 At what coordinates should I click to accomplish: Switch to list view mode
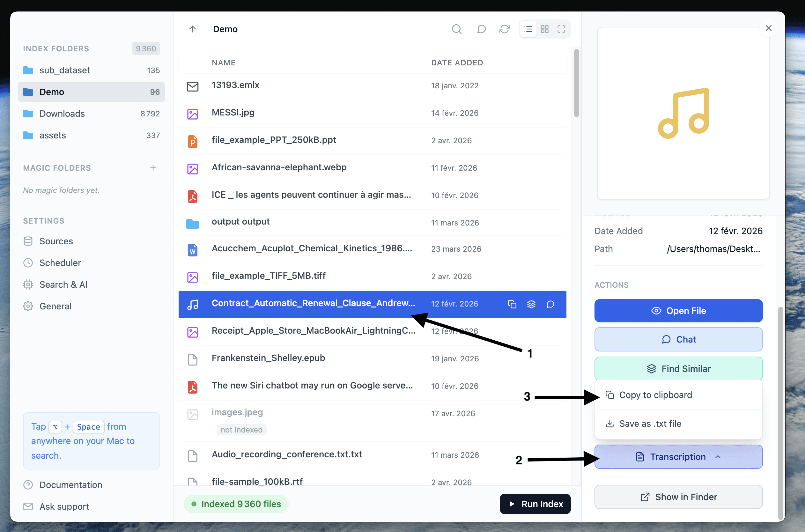coord(528,29)
